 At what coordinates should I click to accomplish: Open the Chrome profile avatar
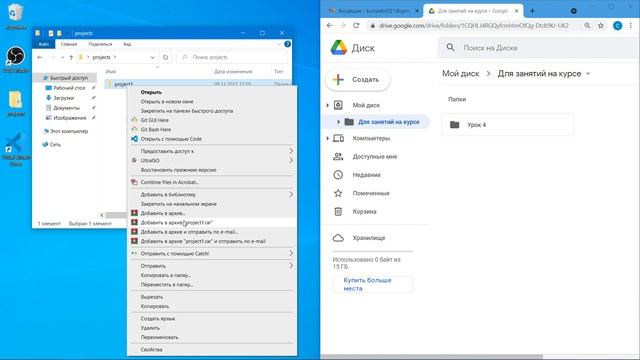[618, 25]
